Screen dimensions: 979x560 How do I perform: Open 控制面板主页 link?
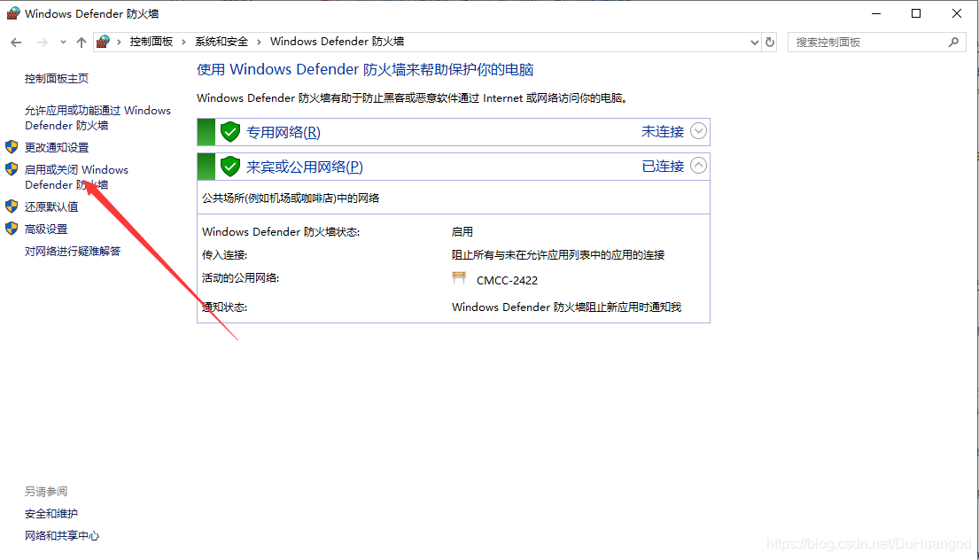(56, 79)
